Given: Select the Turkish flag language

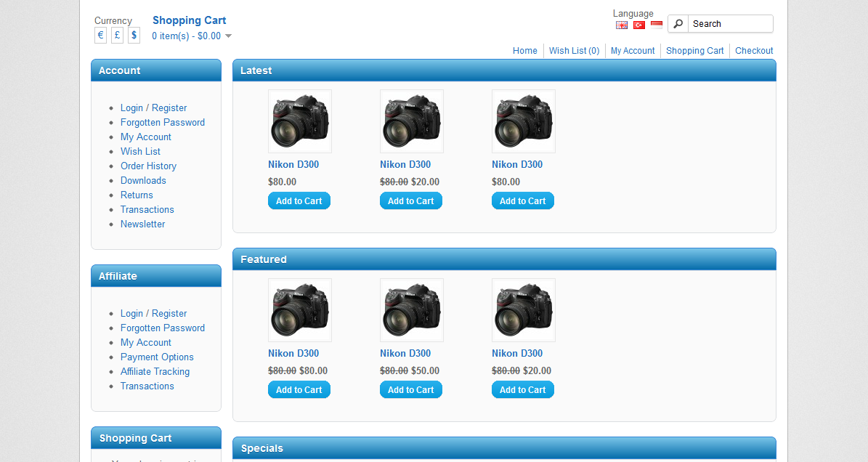Looking at the screenshot, I should (x=639, y=25).
